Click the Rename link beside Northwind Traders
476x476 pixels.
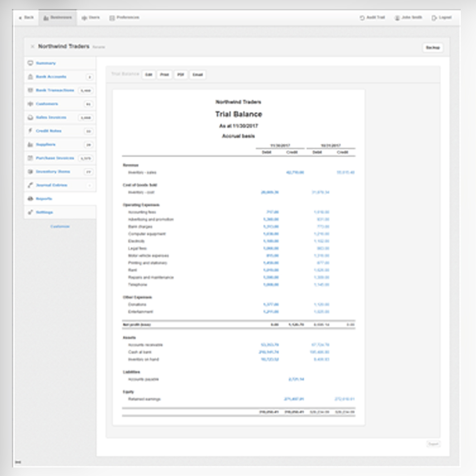coord(99,47)
